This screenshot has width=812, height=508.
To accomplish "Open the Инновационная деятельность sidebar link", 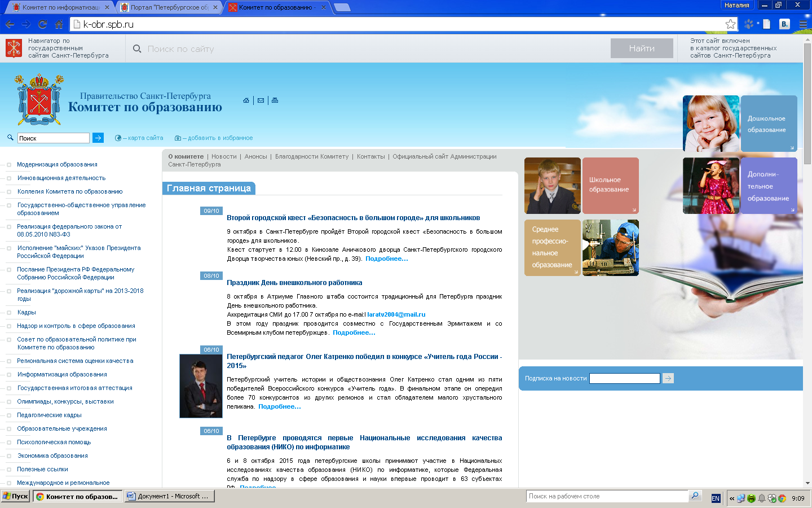I will 61,178.
